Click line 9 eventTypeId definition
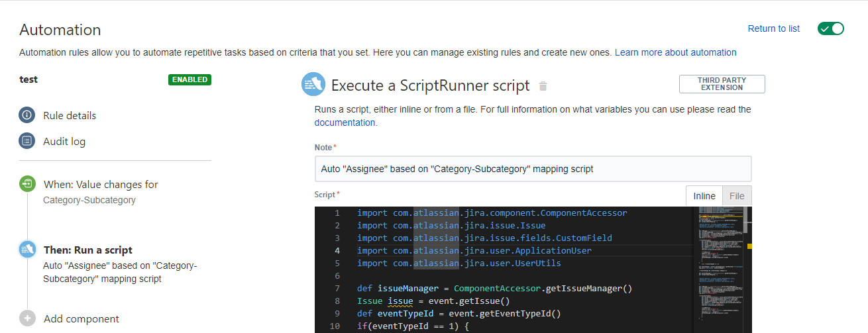 click(x=459, y=313)
